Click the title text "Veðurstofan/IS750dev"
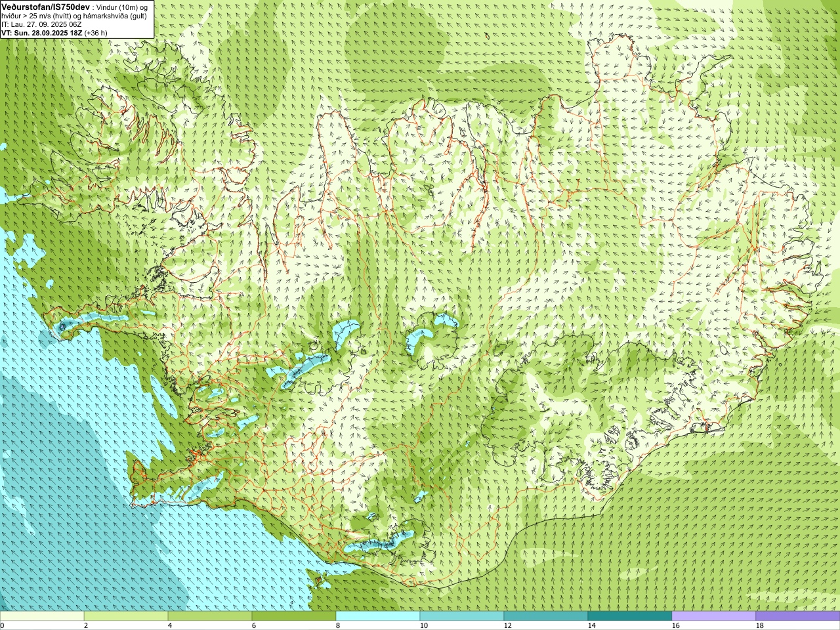840x630 pixels. (46, 6)
